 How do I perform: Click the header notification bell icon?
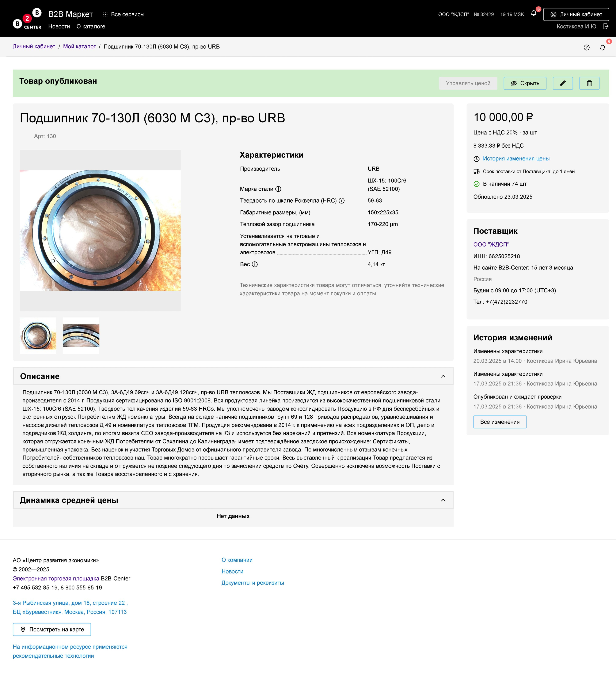(x=534, y=13)
